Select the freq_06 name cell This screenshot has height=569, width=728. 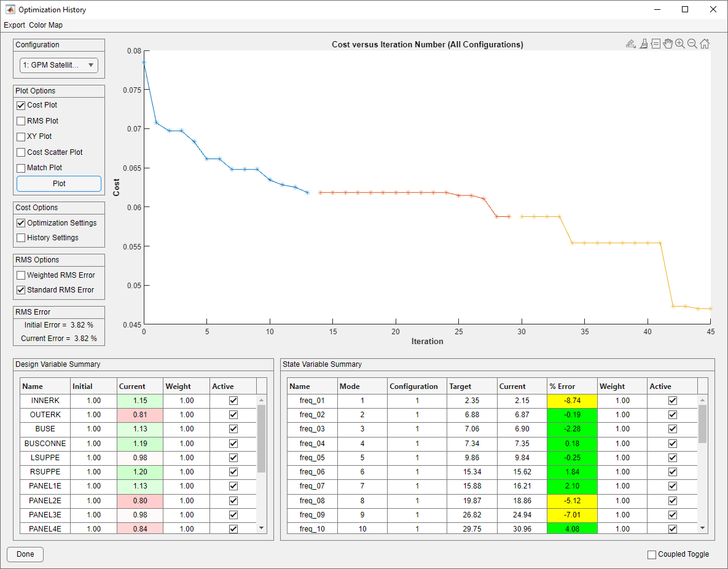click(313, 472)
